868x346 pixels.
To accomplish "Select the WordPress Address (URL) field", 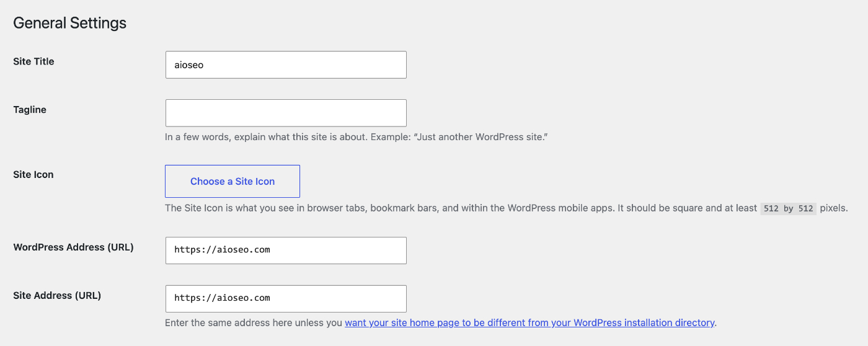I will (x=286, y=251).
